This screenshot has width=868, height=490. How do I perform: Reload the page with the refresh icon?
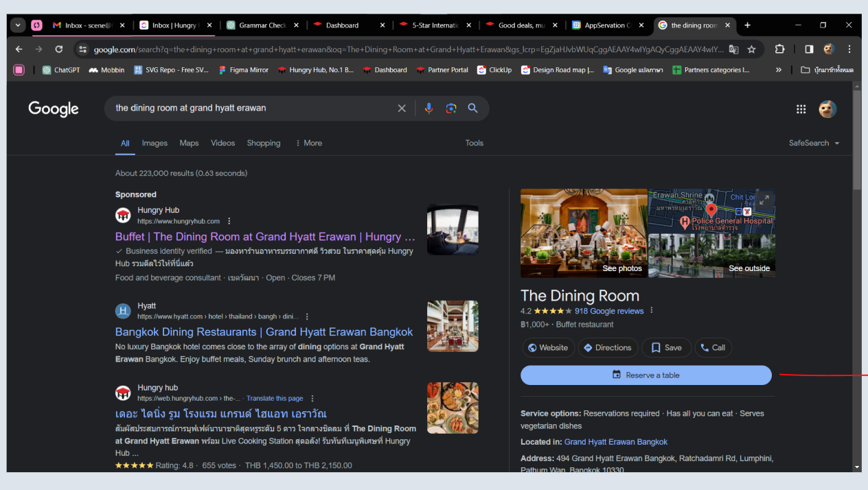pos(59,49)
